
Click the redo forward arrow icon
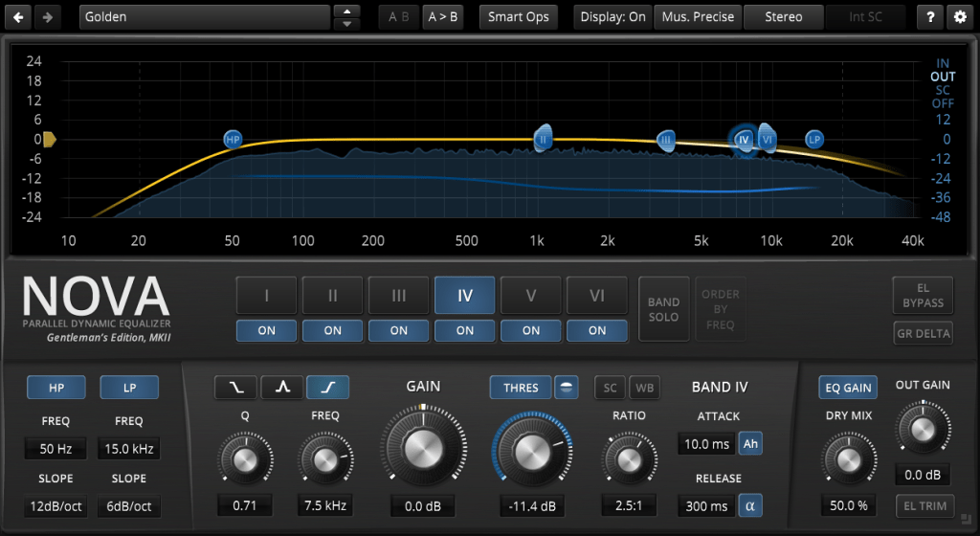48,17
